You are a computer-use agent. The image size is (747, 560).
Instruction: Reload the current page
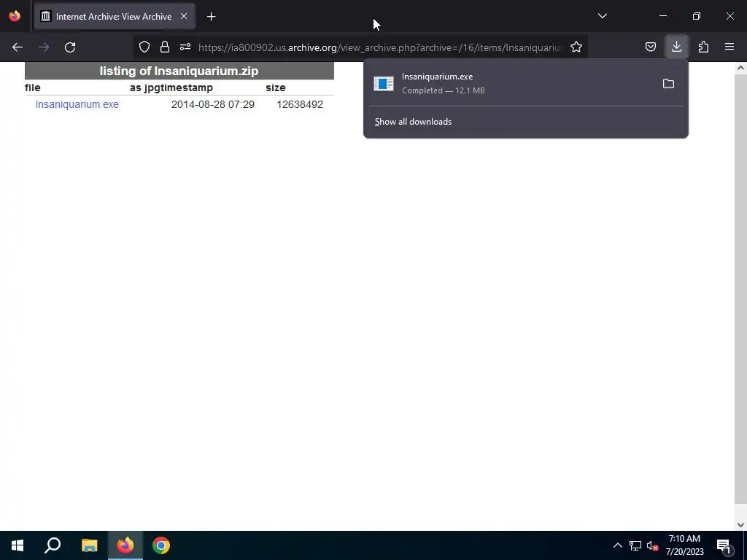coord(70,47)
